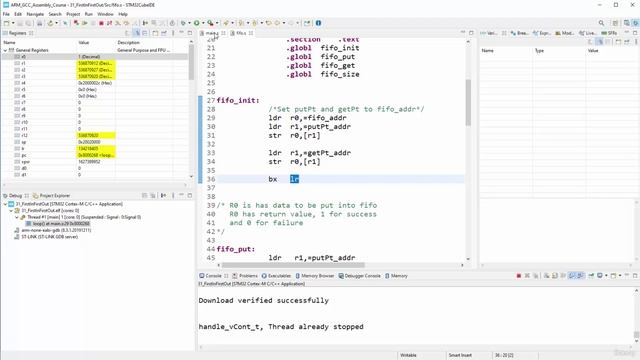Click the Registers view vertical scrollbar
Screen dimensions: 640x360
(191, 61)
